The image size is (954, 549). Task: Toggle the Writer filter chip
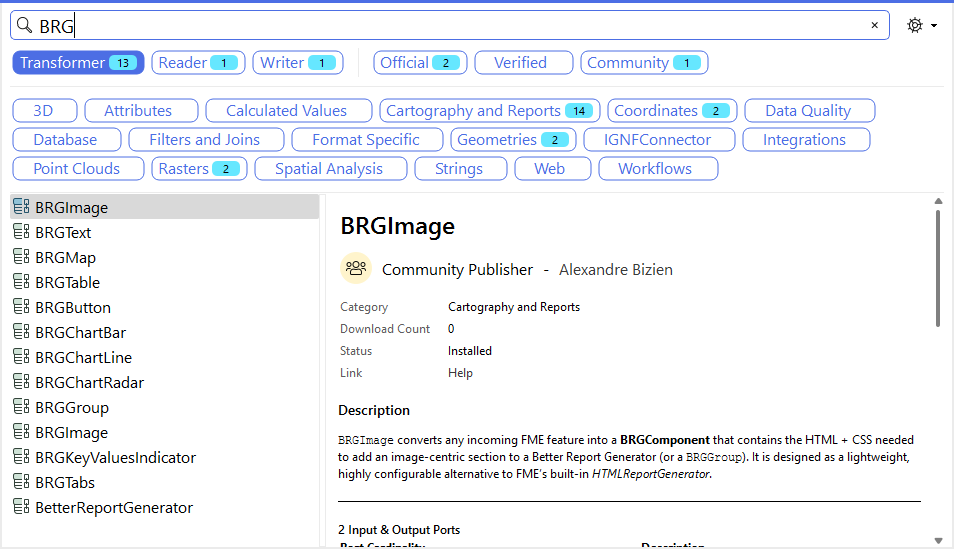pyautogui.click(x=298, y=63)
